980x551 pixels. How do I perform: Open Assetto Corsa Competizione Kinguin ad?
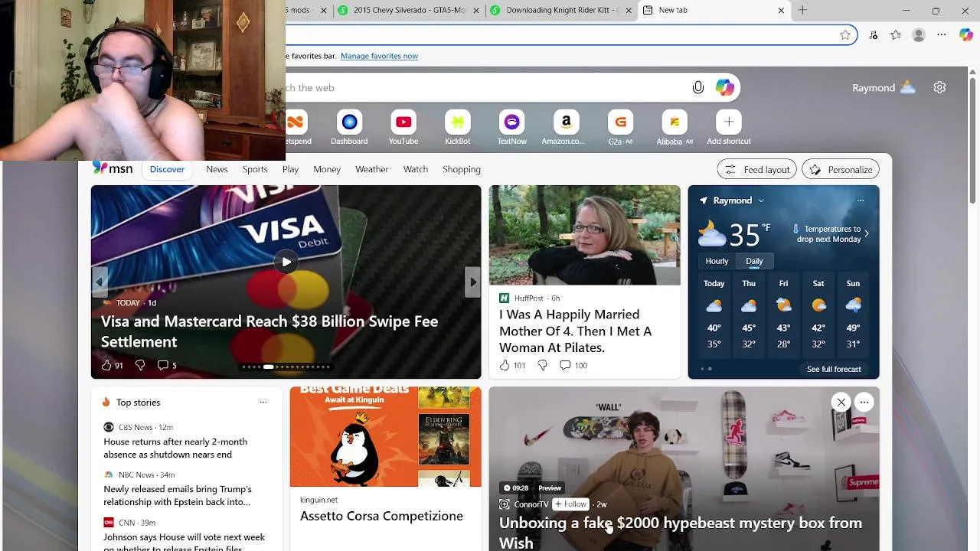point(381,516)
